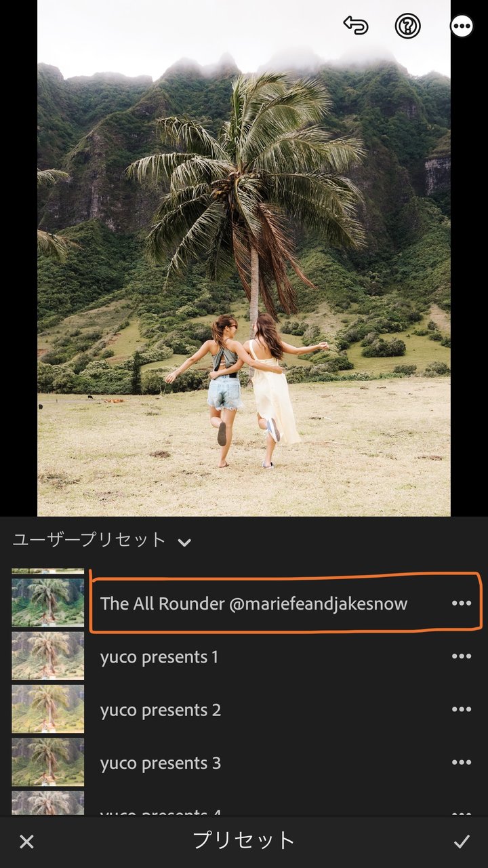Viewport: 488px width, 868px height.
Task: Open options for yuco presents 2
Action: pyautogui.click(x=462, y=709)
